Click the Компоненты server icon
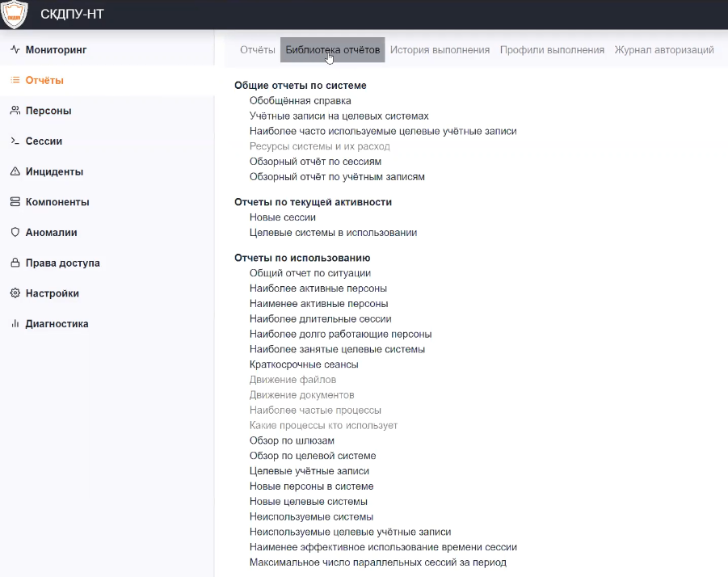The image size is (728, 577). click(15, 202)
